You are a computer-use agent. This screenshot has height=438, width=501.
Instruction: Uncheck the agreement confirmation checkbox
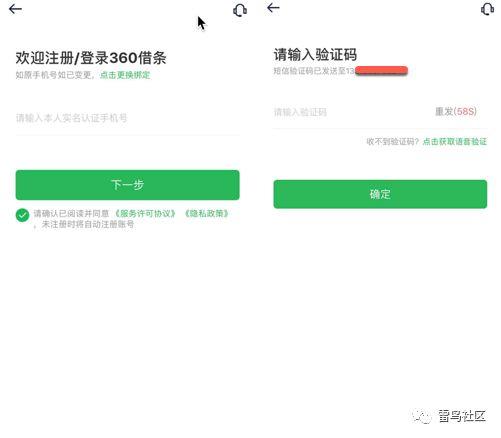(x=22, y=215)
